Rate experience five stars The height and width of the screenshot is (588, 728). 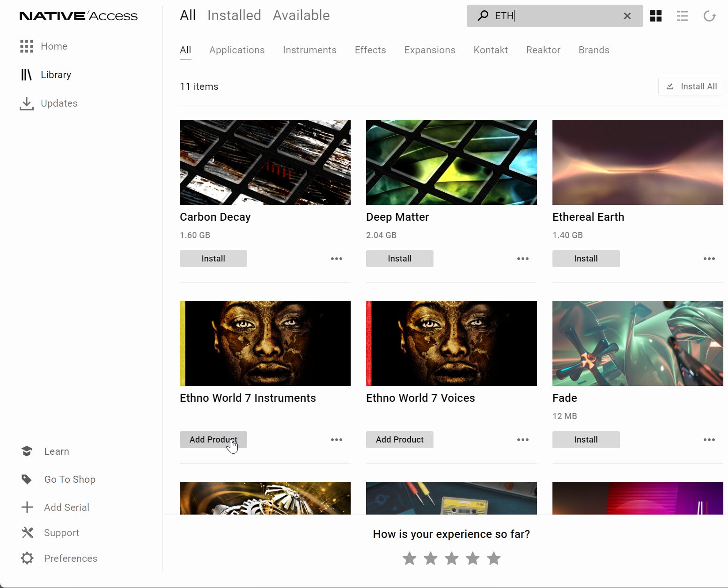coord(494,558)
